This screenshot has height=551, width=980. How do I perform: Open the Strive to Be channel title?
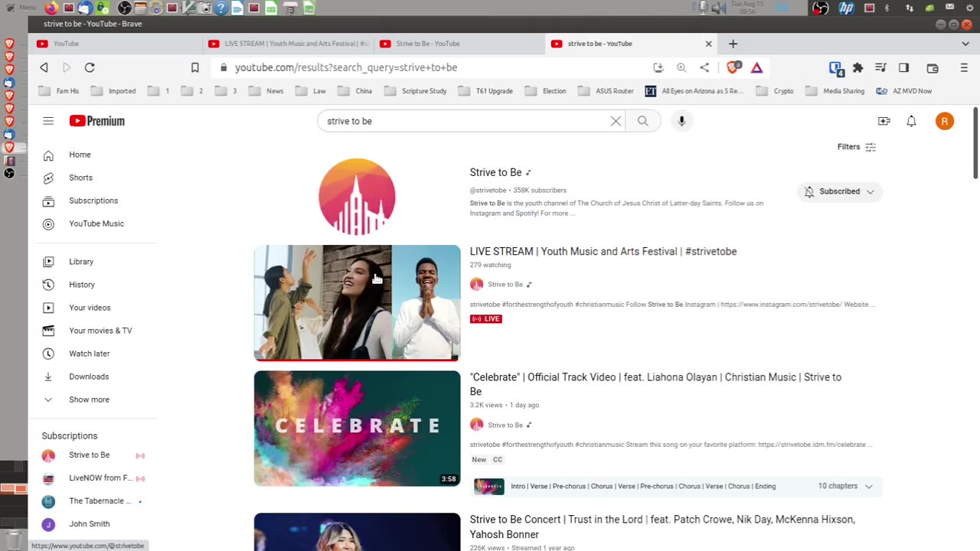495,172
